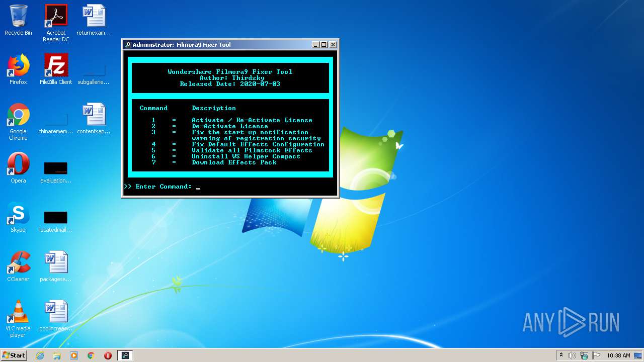
Task: Launch Windows Media Player from taskbar
Action: tap(74, 355)
